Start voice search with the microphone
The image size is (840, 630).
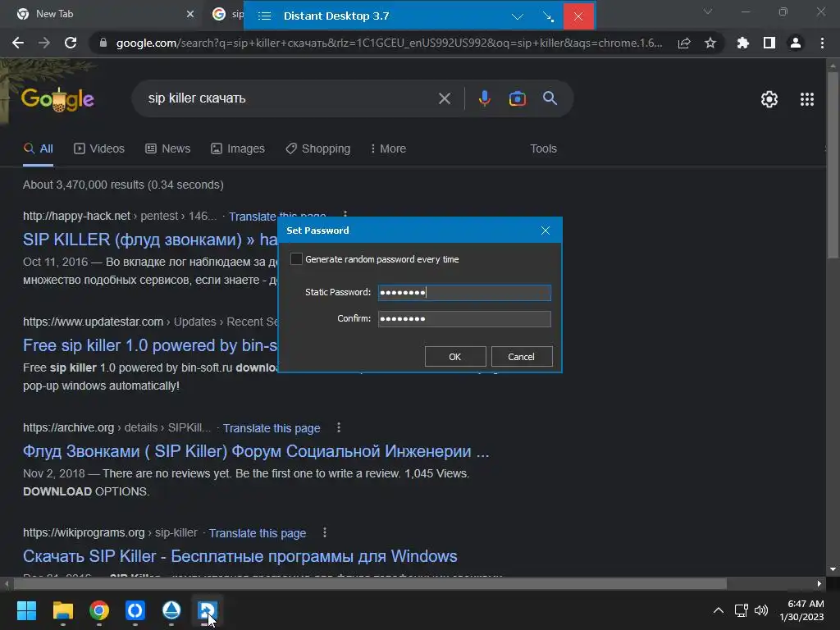click(484, 98)
